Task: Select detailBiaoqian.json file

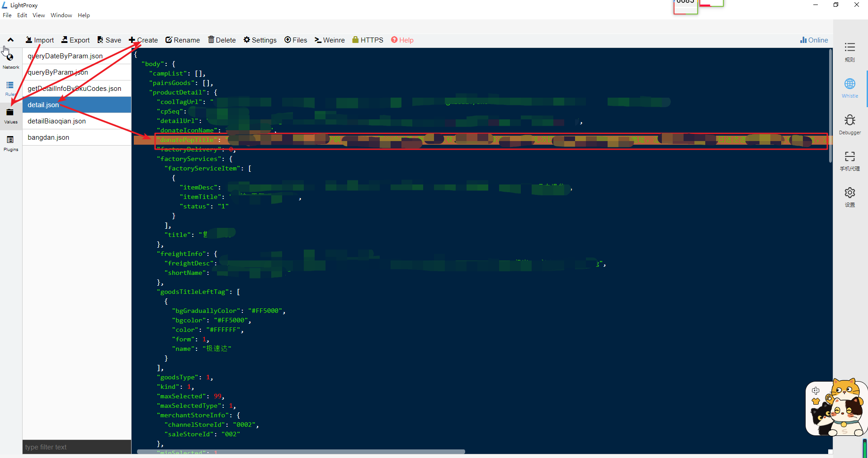Action: pyautogui.click(x=77, y=121)
